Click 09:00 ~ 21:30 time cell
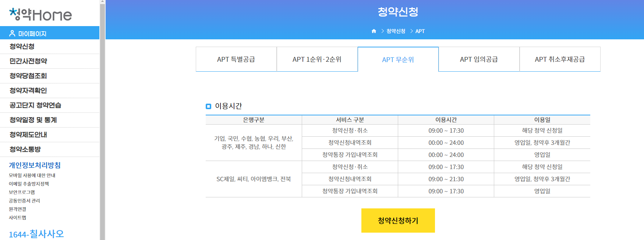Screen dimensions: 644x240 click(x=446, y=179)
